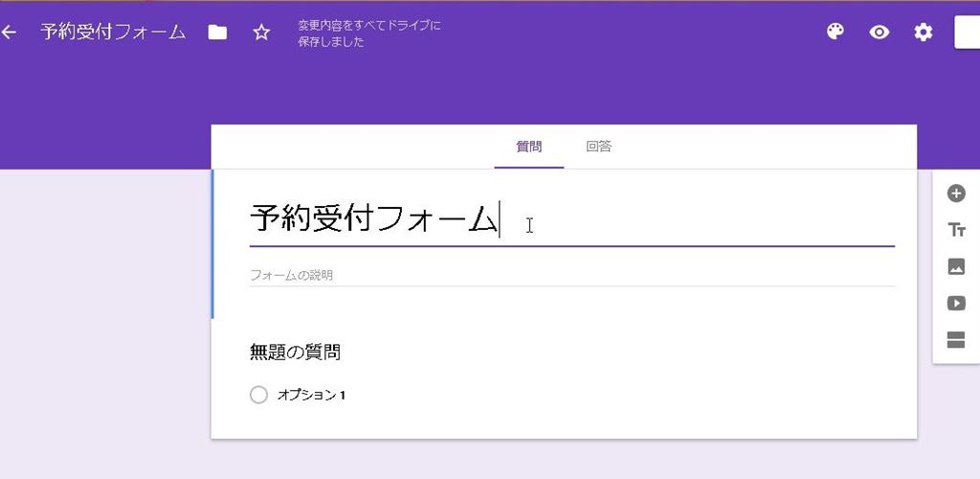This screenshot has width=980, height=479.
Task: Click the フォームの説明 description field
Action: 571,275
